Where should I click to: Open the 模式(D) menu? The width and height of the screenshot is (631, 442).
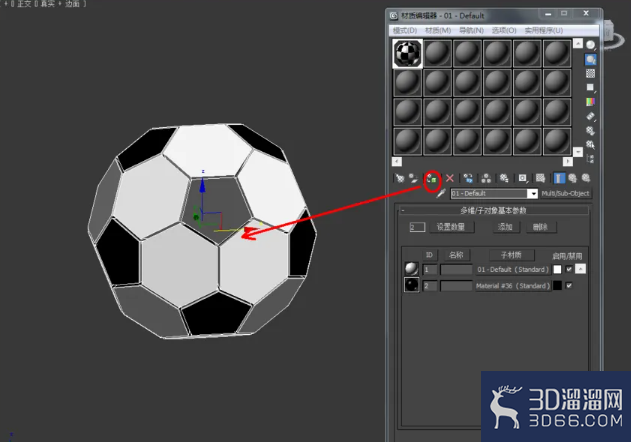(404, 30)
